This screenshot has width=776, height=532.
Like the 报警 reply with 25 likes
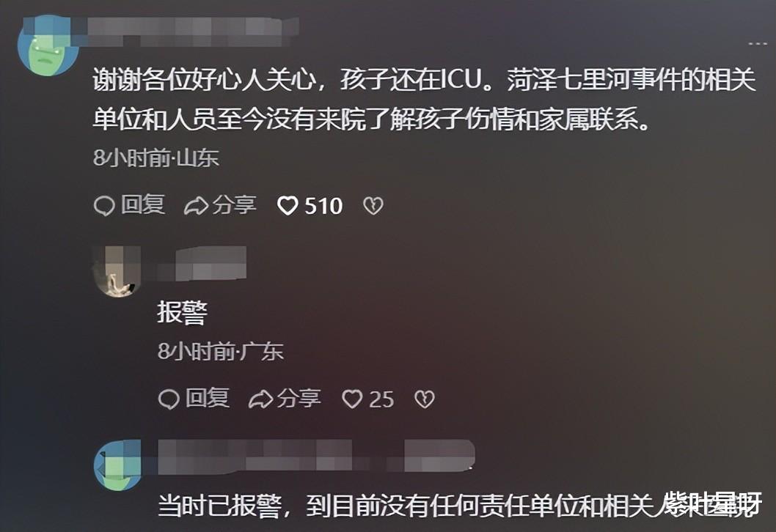tap(352, 399)
